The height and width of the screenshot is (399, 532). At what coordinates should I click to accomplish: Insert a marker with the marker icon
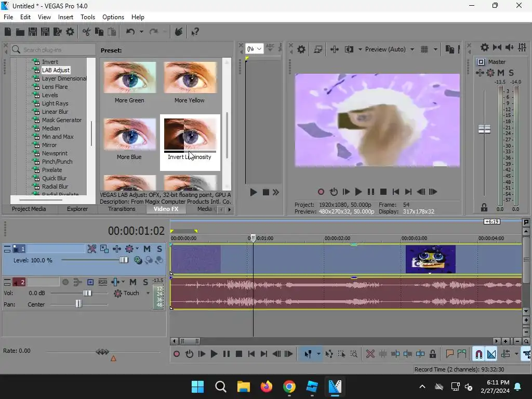(x=449, y=354)
